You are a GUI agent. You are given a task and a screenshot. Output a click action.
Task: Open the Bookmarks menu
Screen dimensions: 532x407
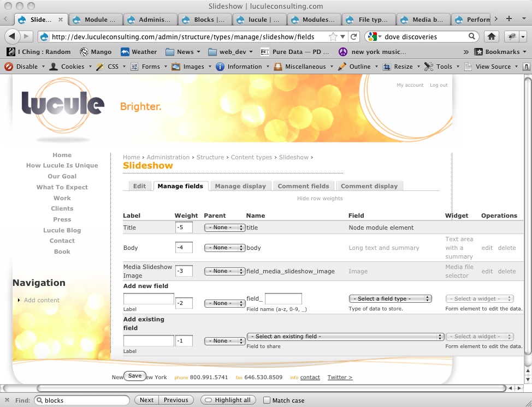click(500, 52)
